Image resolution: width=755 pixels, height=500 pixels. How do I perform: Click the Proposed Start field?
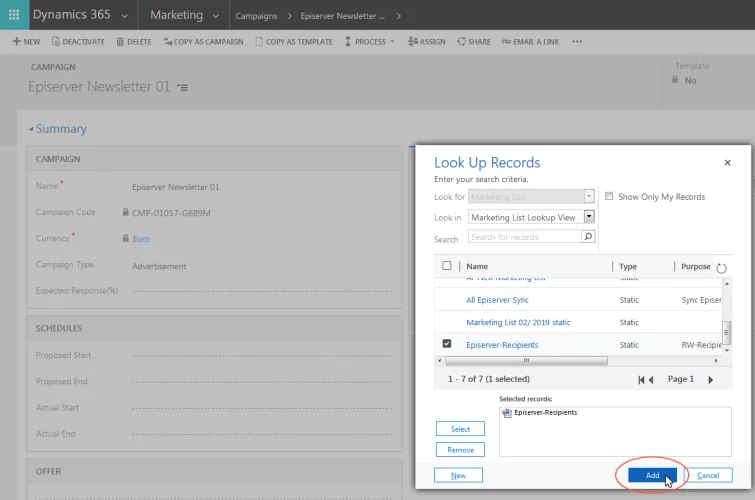[x=262, y=355]
